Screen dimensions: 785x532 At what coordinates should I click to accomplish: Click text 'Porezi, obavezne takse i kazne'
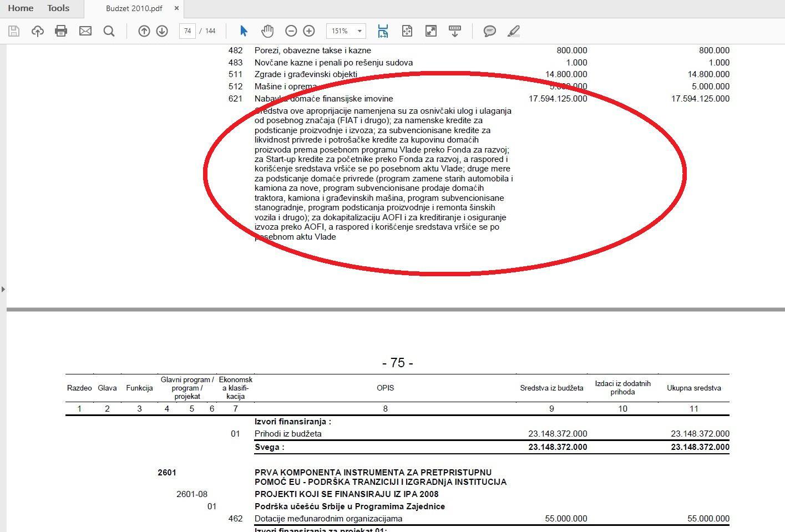click(x=313, y=50)
